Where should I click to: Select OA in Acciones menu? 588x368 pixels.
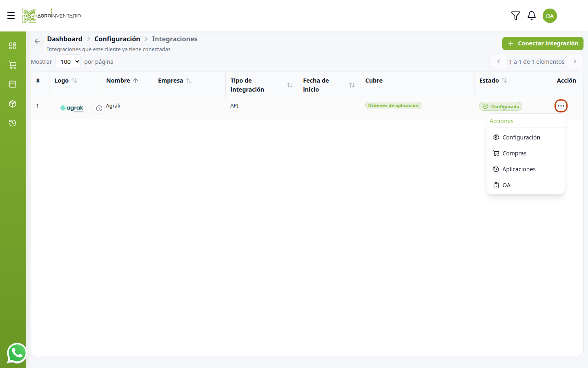pyautogui.click(x=526, y=185)
